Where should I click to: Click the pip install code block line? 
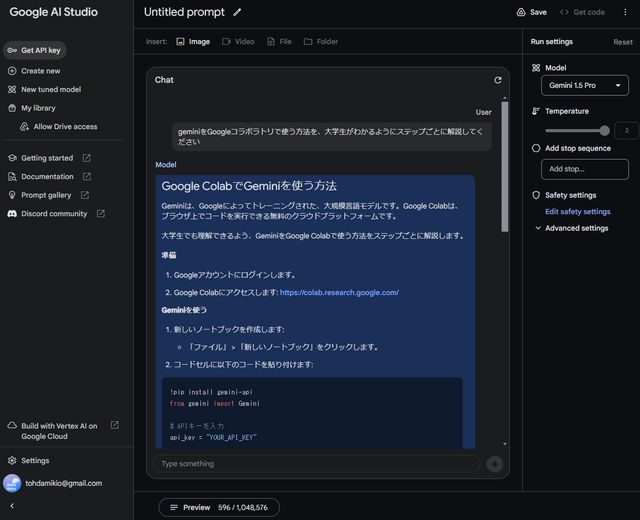pyautogui.click(x=211, y=392)
